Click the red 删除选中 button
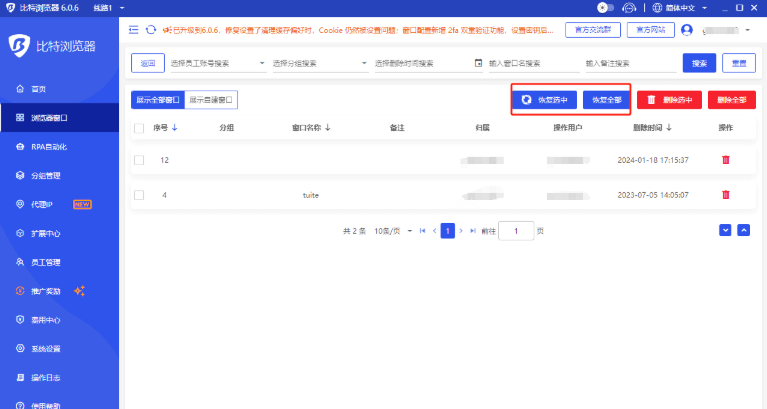Image resolution: width=767 pixels, height=409 pixels. pyautogui.click(x=669, y=100)
